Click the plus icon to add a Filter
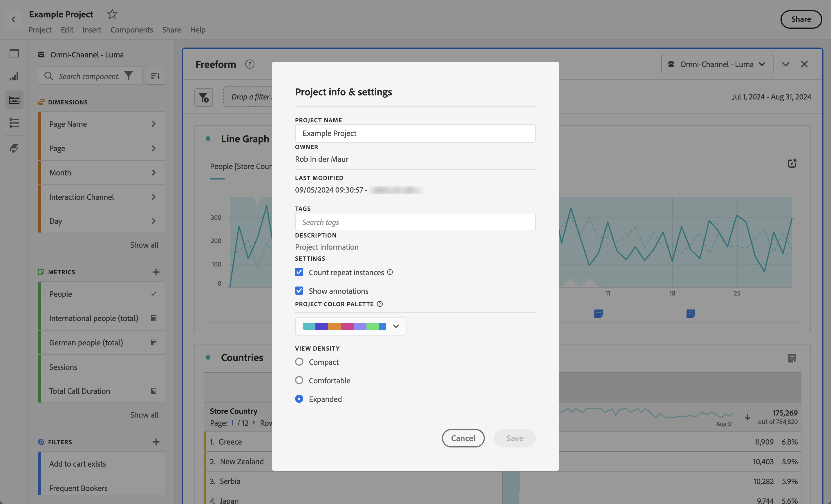 [x=156, y=442]
